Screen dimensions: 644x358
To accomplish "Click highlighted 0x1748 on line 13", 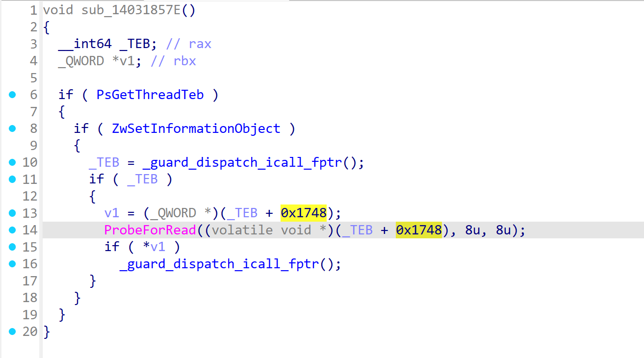I will point(304,213).
